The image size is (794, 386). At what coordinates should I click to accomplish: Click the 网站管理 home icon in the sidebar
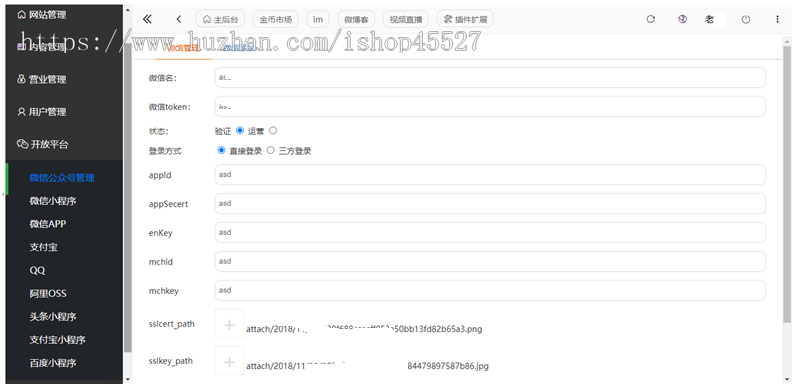21,15
